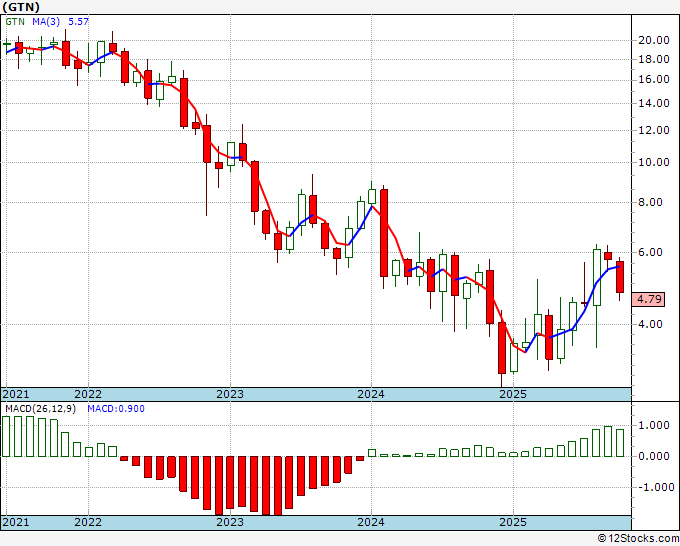Click 2024 on the MACD timeline
Image resolution: width=680 pixels, height=546 pixels.
(x=371, y=522)
